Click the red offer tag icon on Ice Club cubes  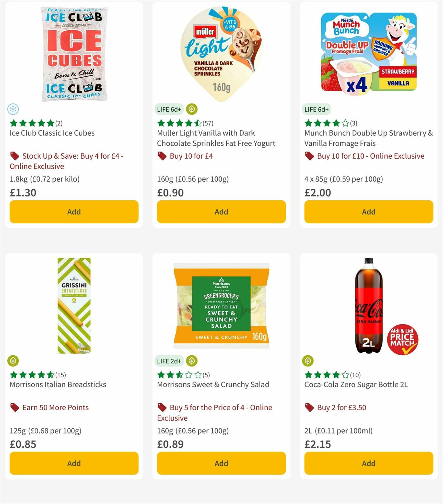coord(15,156)
